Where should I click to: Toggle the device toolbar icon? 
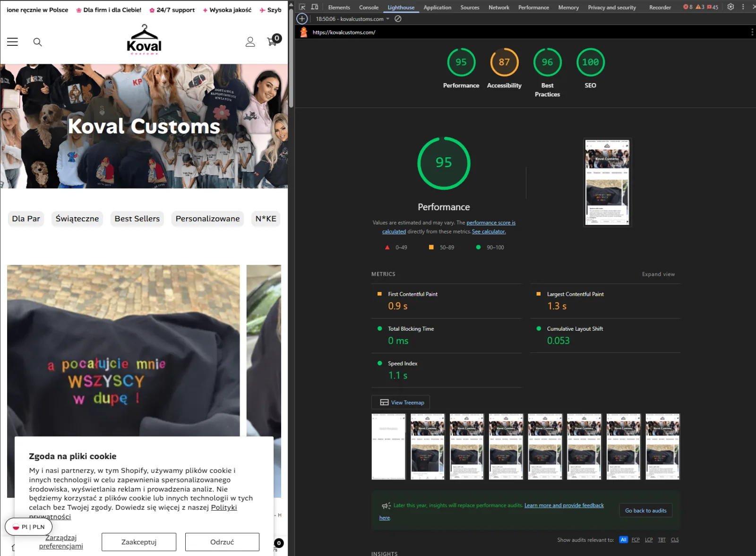tap(315, 7)
